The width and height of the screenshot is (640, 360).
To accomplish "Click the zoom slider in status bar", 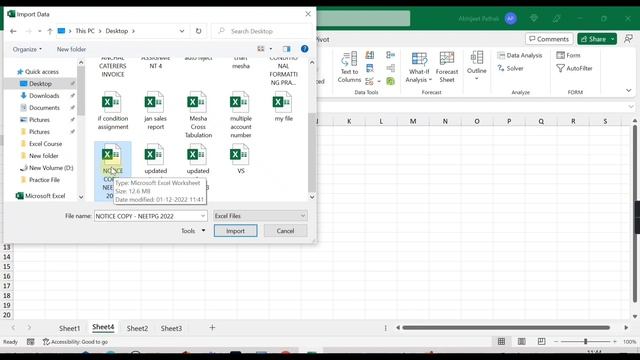I will (585, 342).
